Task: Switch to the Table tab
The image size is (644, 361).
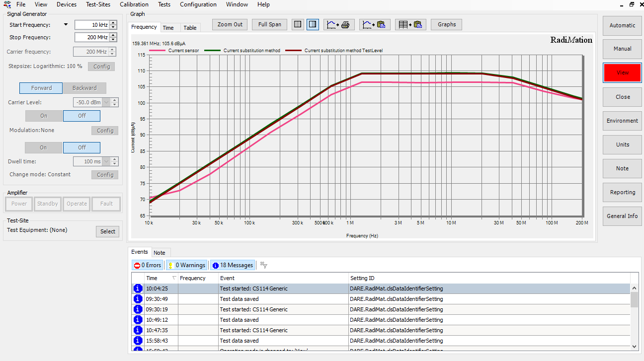Action: point(190,28)
